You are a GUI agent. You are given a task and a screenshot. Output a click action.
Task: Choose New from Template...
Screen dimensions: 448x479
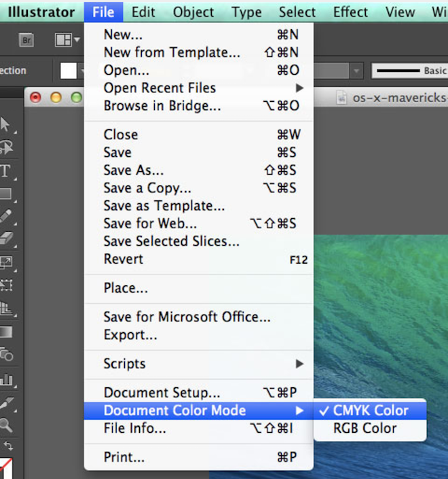[x=199, y=52]
